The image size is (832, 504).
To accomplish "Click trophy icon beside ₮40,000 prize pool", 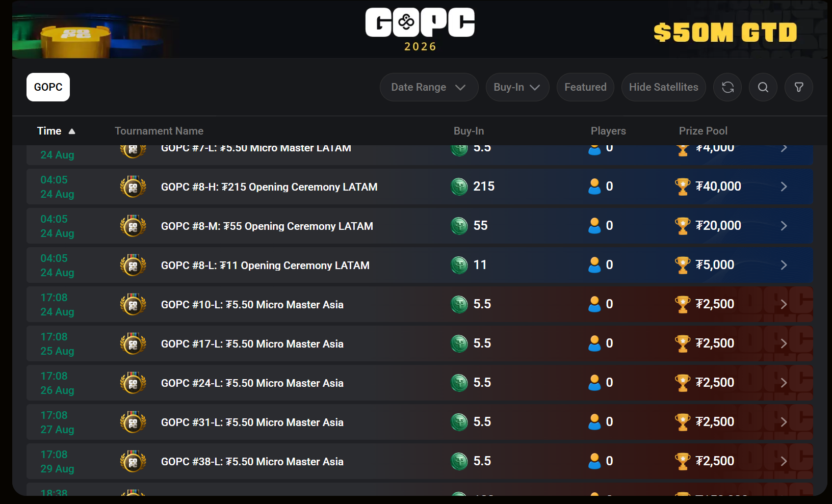I will click(x=683, y=187).
